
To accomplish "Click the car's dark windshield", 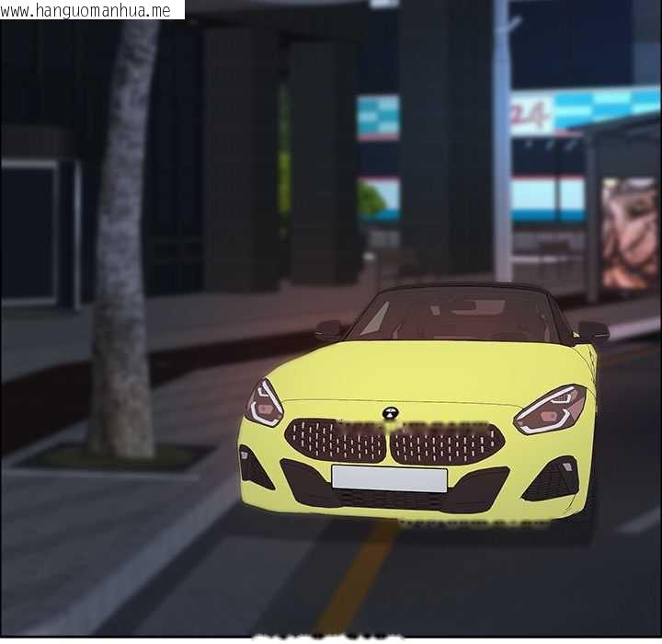I will pyautogui.click(x=457, y=316).
